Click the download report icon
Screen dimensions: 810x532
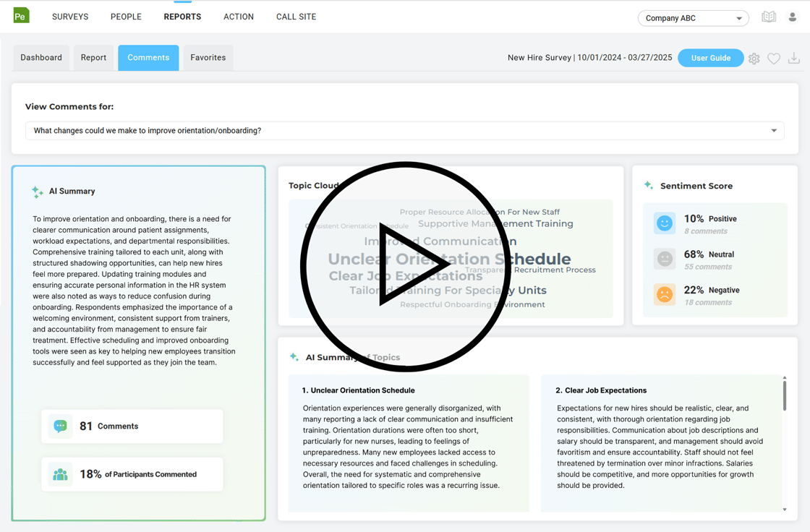point(794,59)
